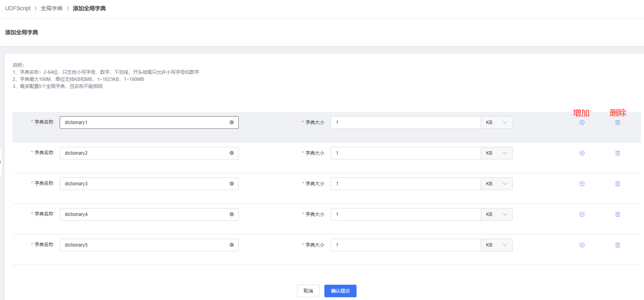
Task: Focus the dictionary5 name field
Action: (149, 245)
